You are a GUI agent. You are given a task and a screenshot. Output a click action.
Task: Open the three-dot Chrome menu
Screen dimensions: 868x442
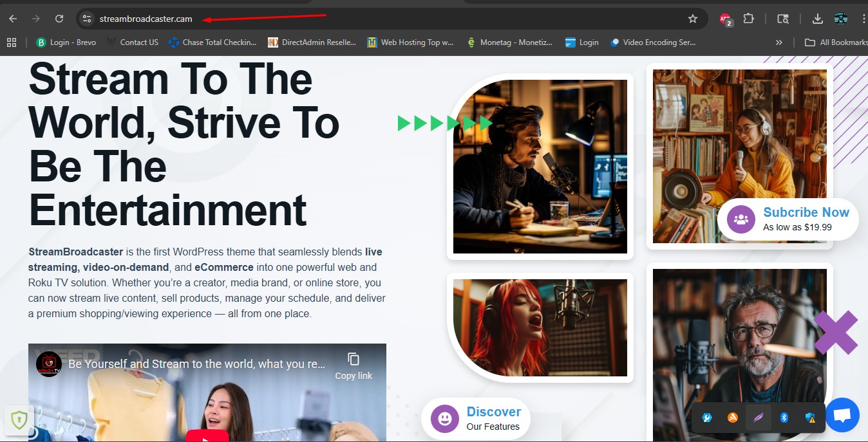coord(863,19)
